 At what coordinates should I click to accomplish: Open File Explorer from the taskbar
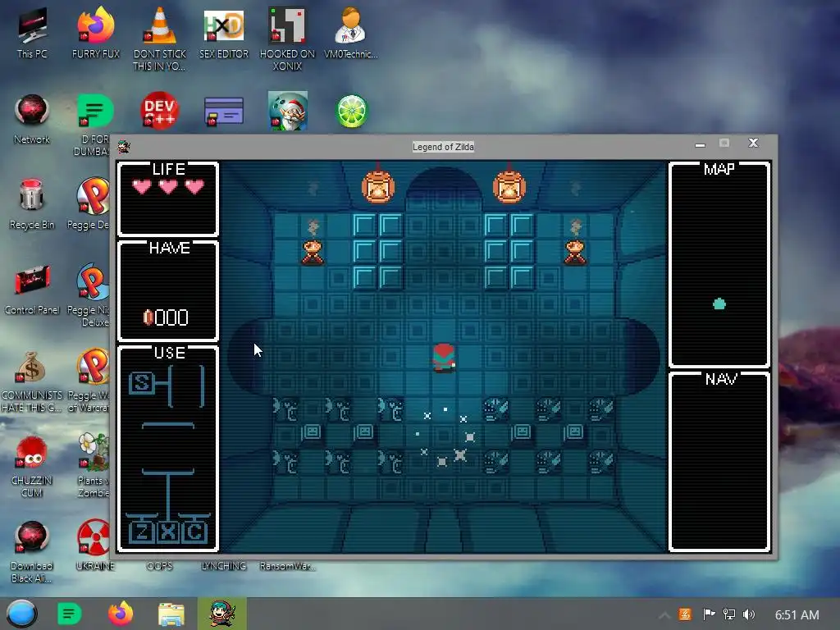[x=171, y=614]
